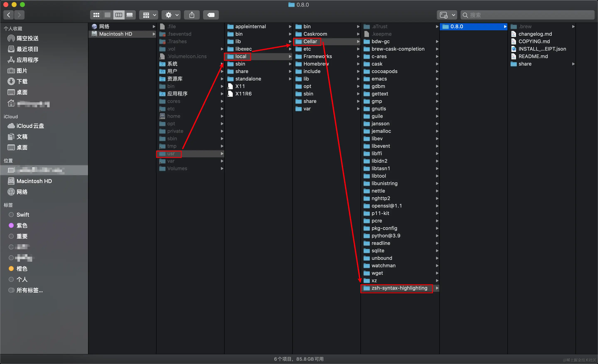Switch to icon view in toolbar
Viewport: 598px width, 364px height.
coord(96,15)
